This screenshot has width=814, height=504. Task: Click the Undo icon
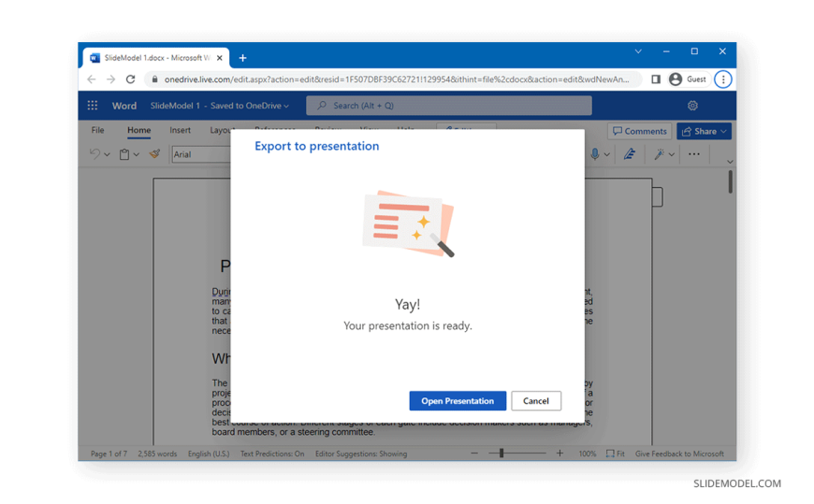(x=95, y=154)
